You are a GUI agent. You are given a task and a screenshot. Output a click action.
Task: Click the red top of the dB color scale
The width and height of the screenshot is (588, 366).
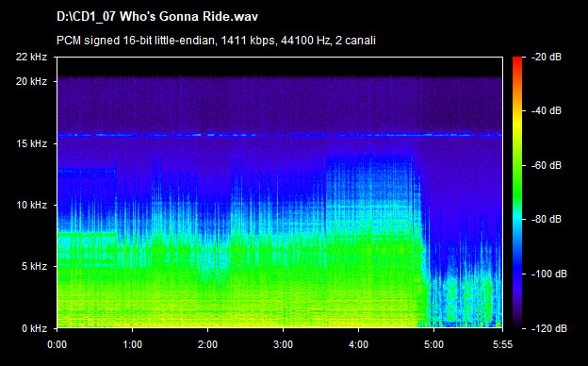[517, 60]
